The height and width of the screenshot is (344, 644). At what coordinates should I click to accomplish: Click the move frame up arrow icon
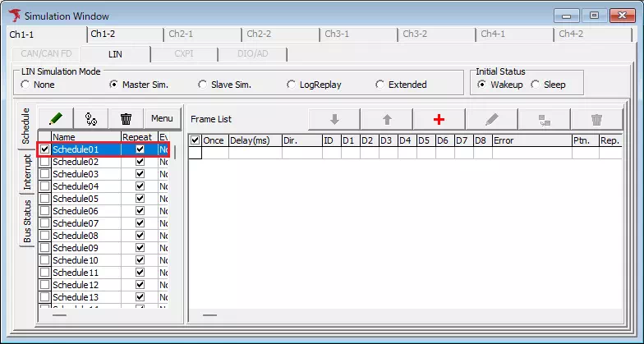(386, 119)
